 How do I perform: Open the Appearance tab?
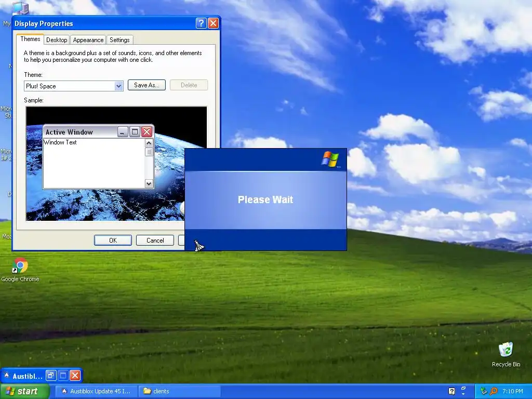(88, 39)
